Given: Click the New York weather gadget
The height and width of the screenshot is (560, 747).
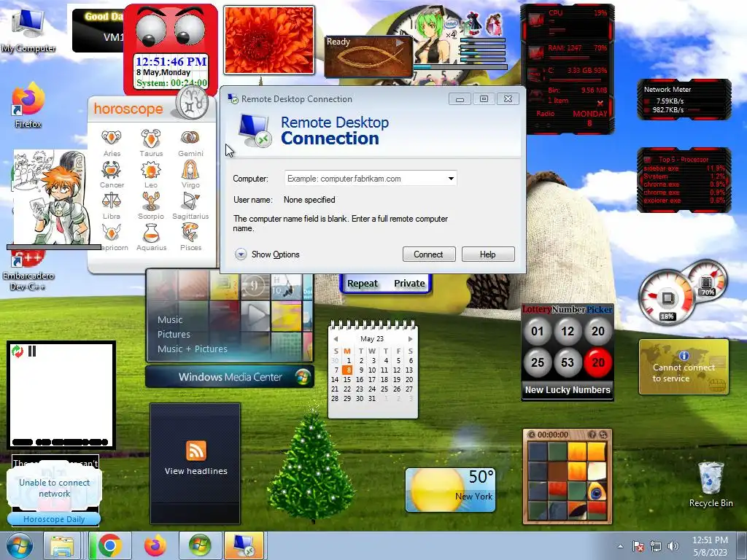Looking at the screenshot, I should tap(451, 491).
